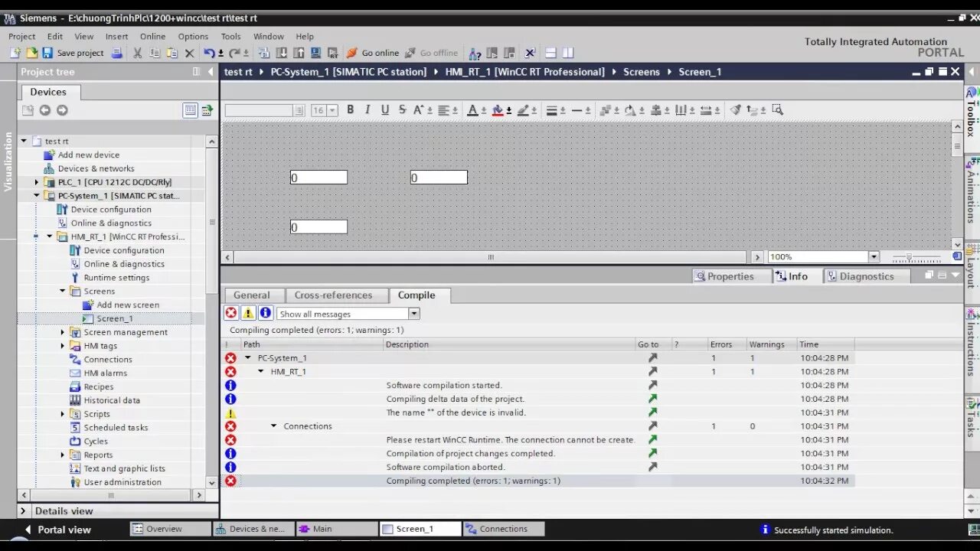Click Save project button
980x551 pixels.
(73, 53)
